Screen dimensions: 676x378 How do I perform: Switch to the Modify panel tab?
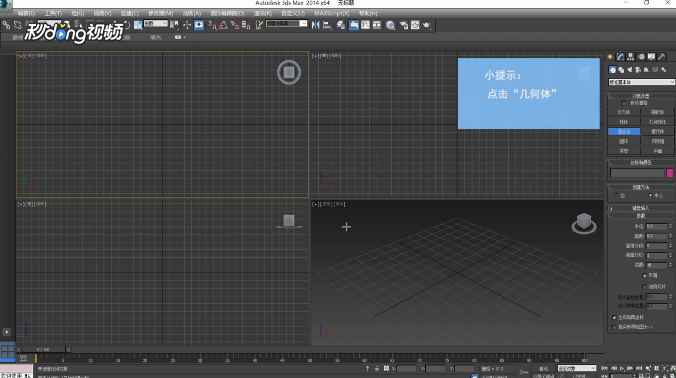(621, 56)
